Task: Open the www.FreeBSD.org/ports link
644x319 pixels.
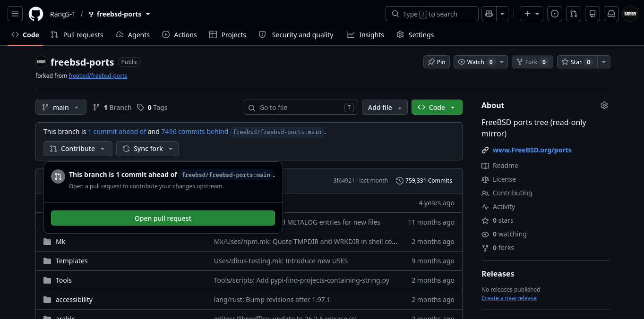Action: pos(532,150)
